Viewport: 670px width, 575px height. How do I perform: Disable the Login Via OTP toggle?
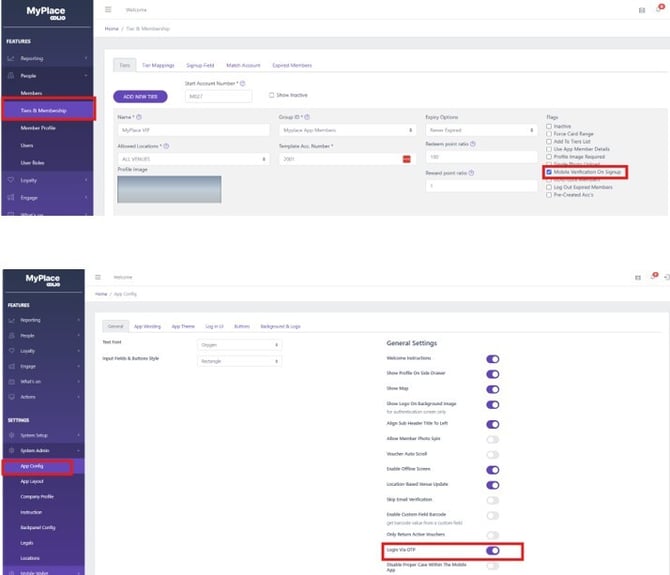click(x=492, y=549)
